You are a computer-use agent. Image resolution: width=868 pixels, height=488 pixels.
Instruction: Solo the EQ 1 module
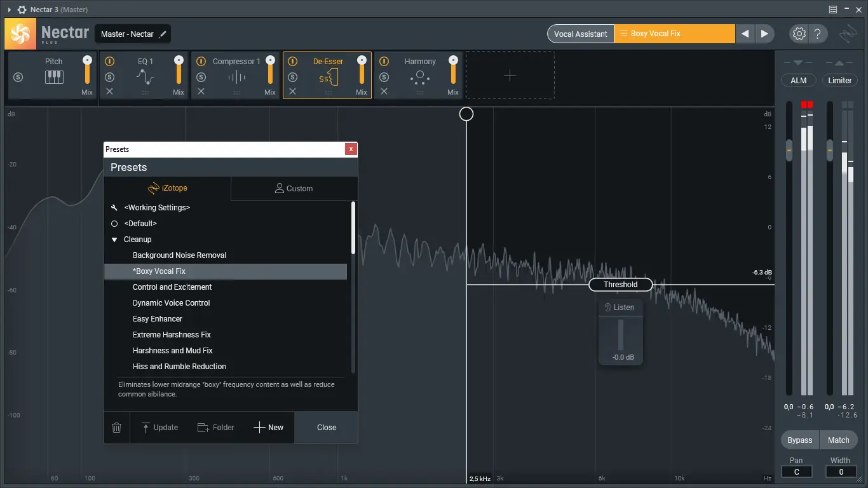tap(110, 78)
